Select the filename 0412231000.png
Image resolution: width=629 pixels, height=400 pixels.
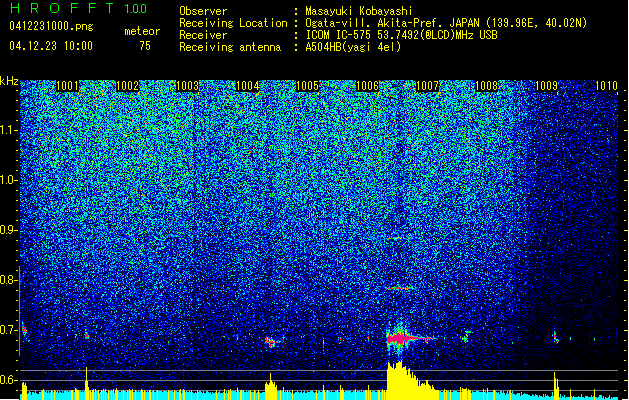51,26
